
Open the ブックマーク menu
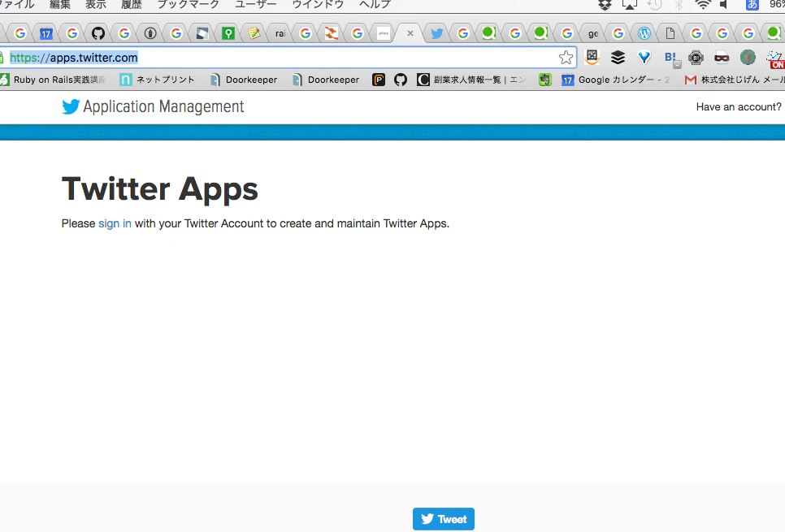pos(189,5)
